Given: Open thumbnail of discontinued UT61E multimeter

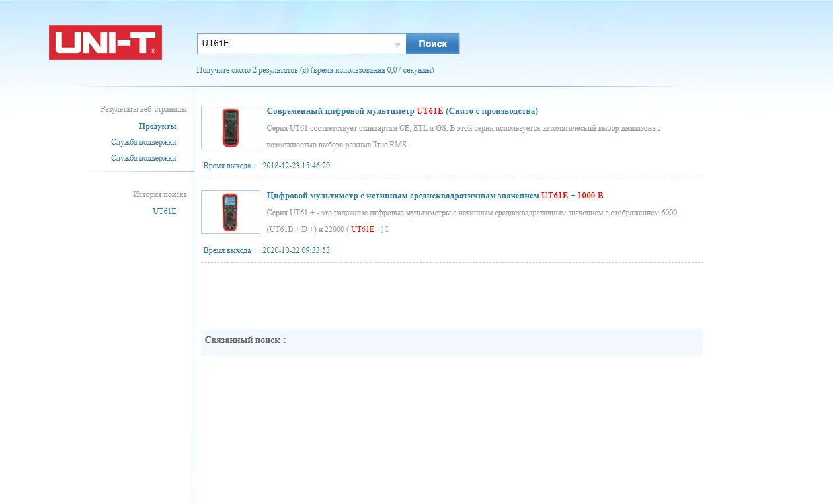Looking at the screenshot, I should coord(231,127).
